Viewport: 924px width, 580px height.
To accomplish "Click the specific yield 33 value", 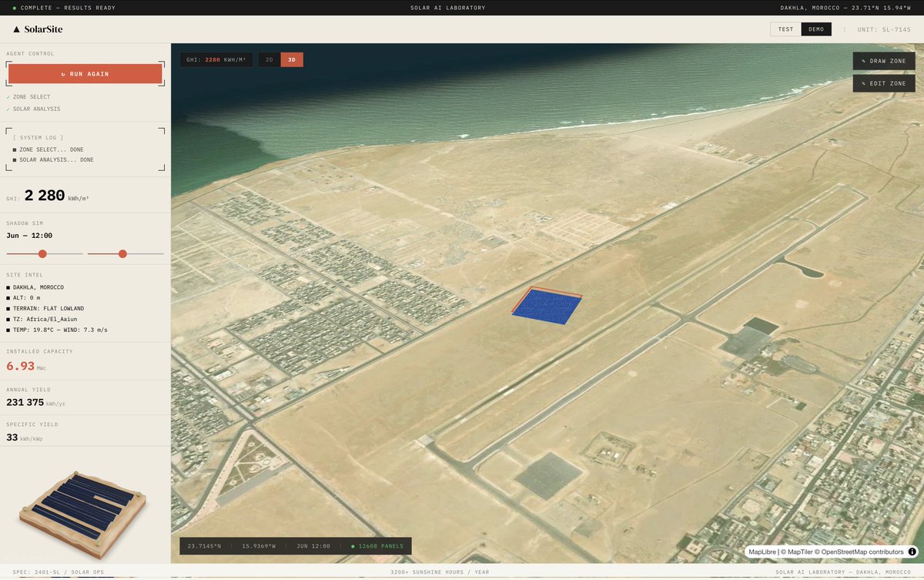I will [12, 438].
